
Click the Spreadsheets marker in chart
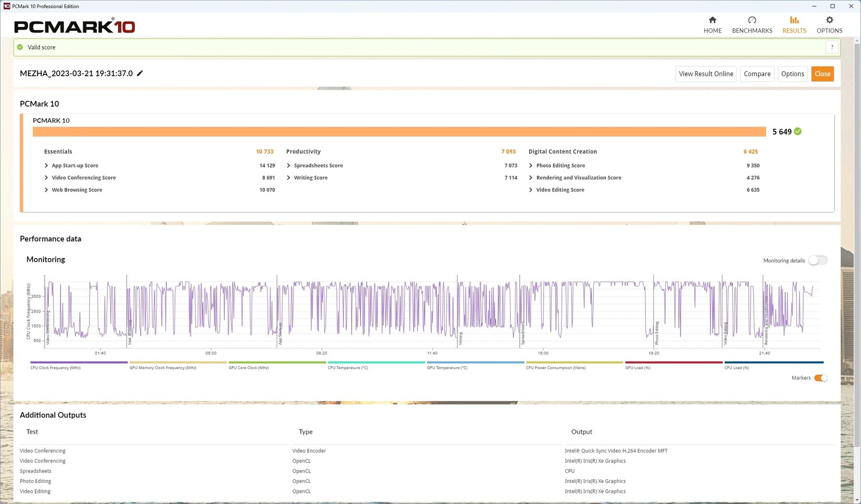click(x=523, y=333)
